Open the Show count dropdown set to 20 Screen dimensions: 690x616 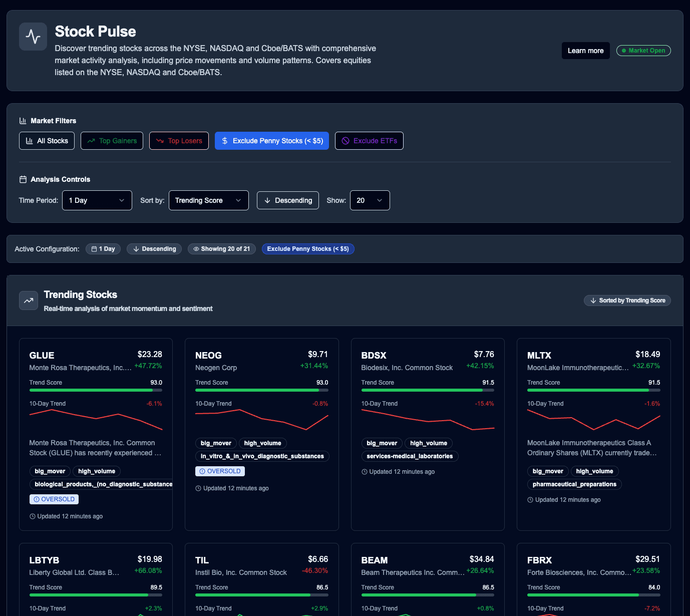coord(370,200)
